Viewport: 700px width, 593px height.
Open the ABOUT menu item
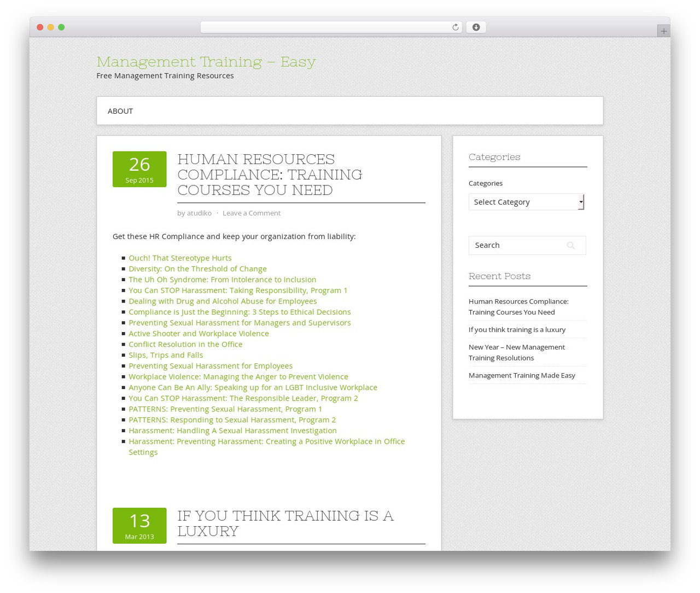coord(120,111)
